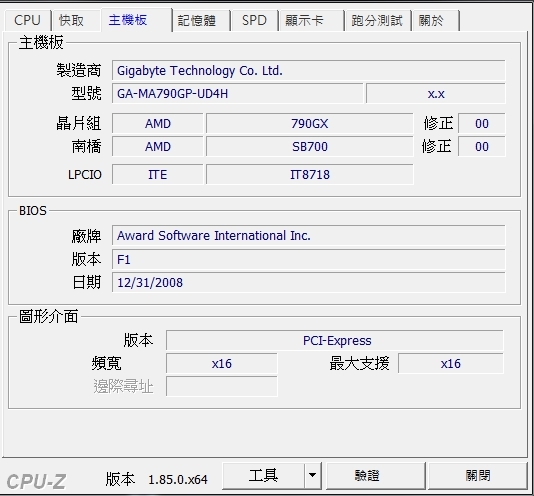
Task: Click the LPCIO label
Action: pos(85,174)
